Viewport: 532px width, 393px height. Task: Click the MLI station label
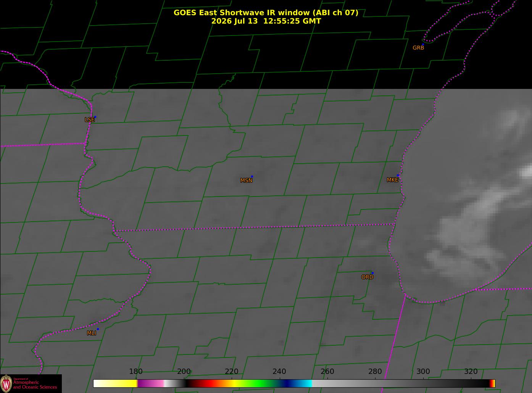point(92,333)
